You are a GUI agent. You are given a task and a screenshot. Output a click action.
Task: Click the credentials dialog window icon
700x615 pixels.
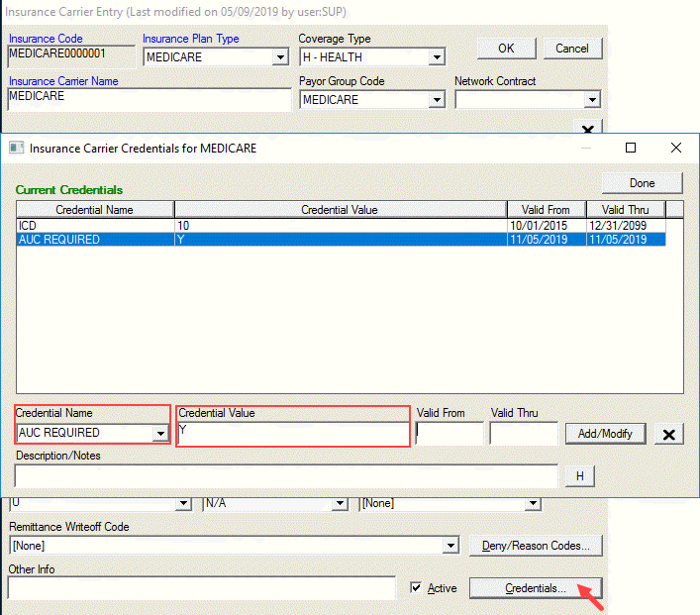point(16,149)
